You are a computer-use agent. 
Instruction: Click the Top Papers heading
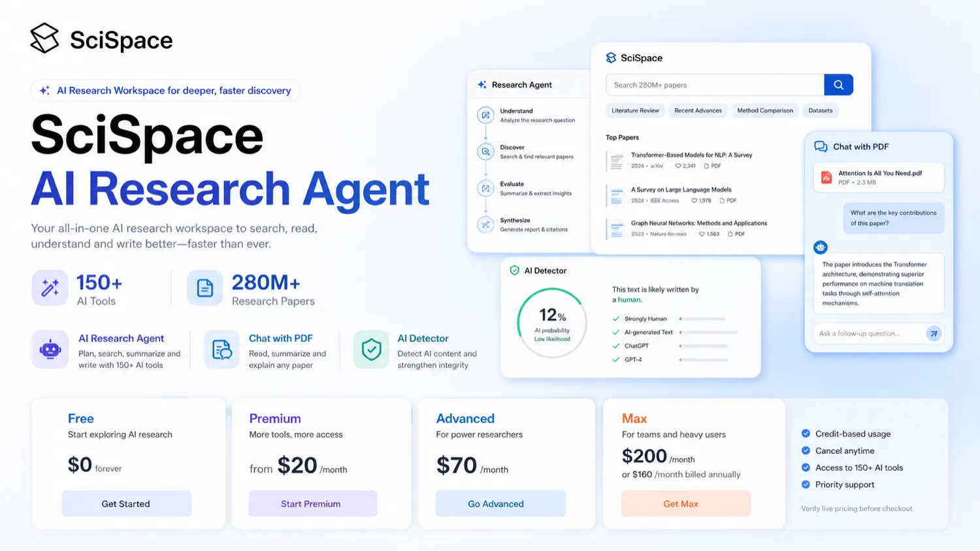coord(622,138)
